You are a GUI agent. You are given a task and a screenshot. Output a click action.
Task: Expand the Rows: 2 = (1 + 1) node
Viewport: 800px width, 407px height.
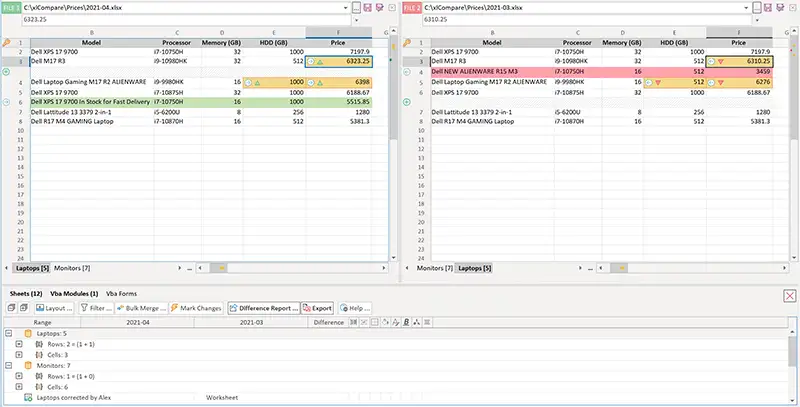pyautogui.click(x=19, y=344)
